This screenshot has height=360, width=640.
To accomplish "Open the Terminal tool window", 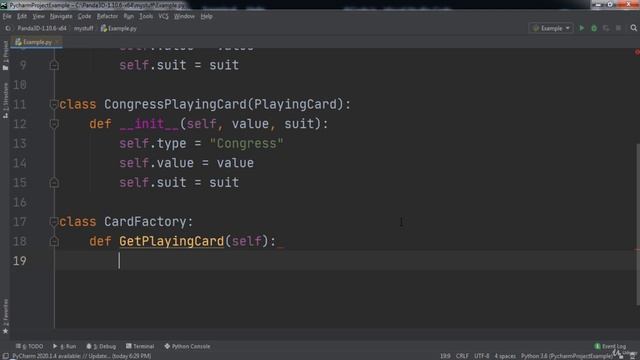I will (140, 346).
